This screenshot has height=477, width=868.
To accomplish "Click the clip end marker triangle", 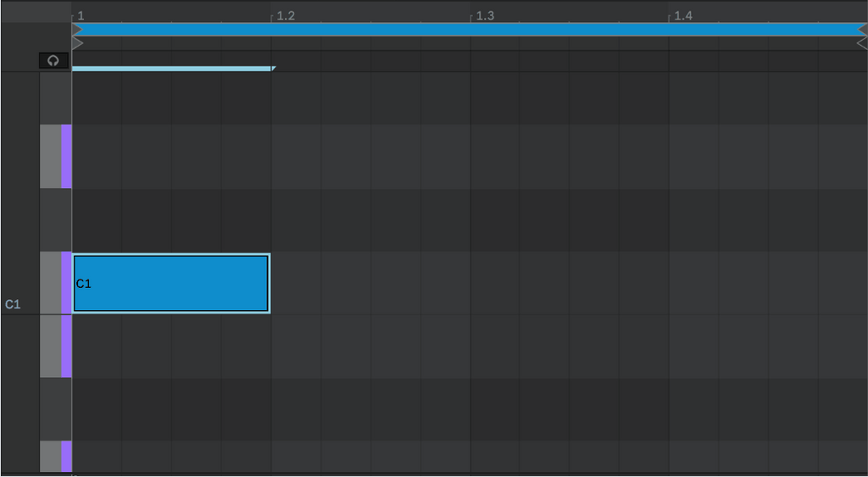I will point(862,42).
